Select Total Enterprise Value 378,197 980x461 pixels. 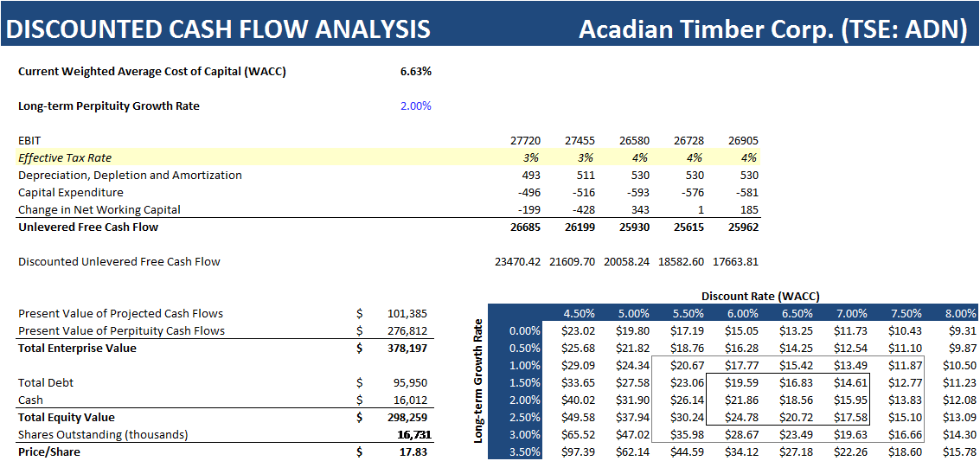tap(409, 348)
